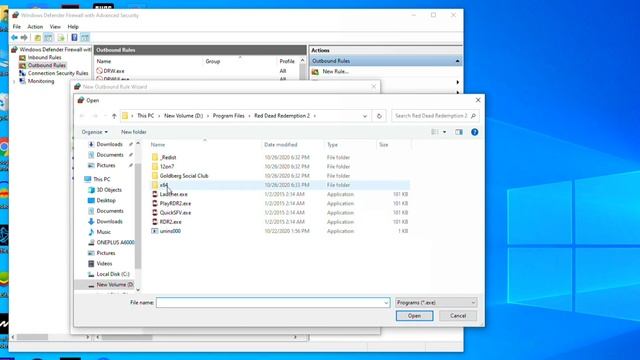640x360 pixels.
Task: Open the blue Help icon in Open dialog
Action: (474, 132)
